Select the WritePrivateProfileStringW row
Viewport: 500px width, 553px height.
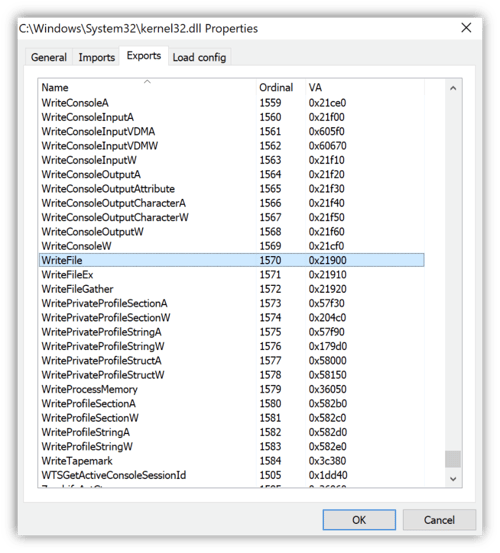(231, 346)
